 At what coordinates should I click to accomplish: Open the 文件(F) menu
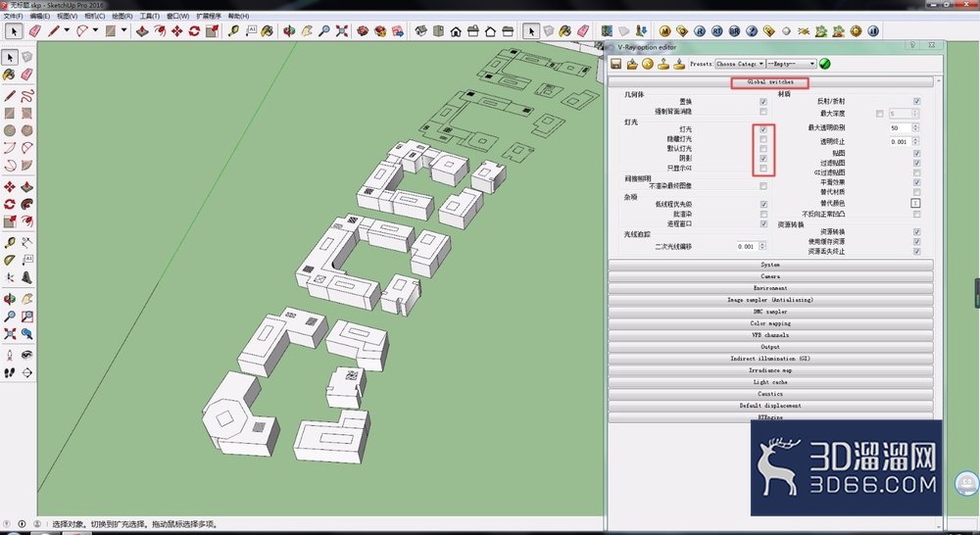pyautogui.click(x=13, y=16)
